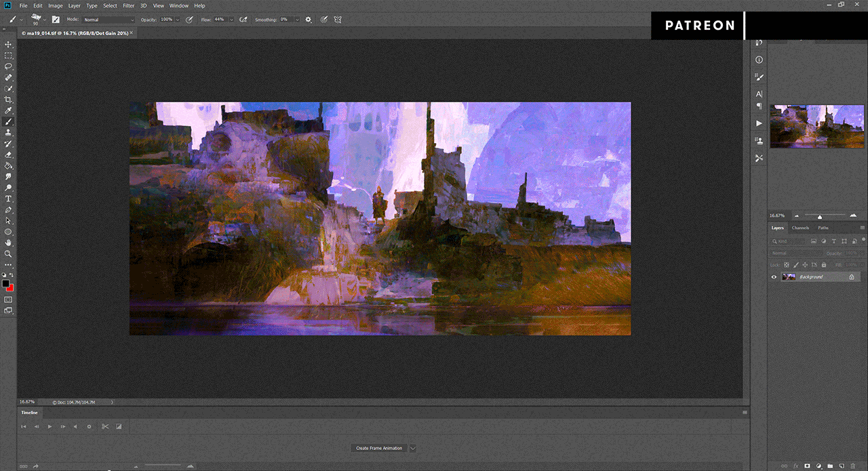
Task: Open the Create Frame Animation dropdown arrow
Action: coord(412,448)
